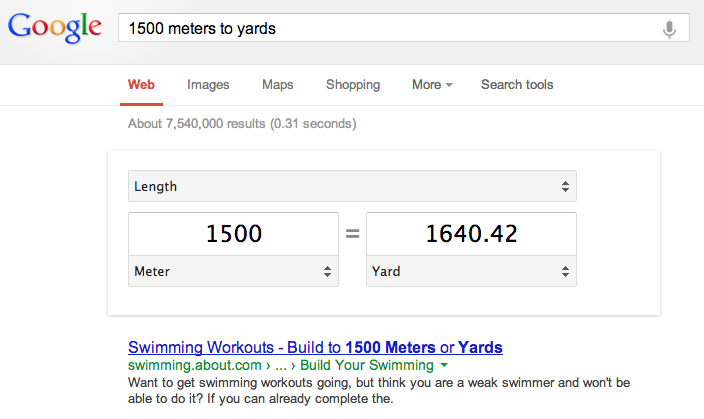Click the arrows beside Yard
704x419 pixels.
[x=565, y=271]
